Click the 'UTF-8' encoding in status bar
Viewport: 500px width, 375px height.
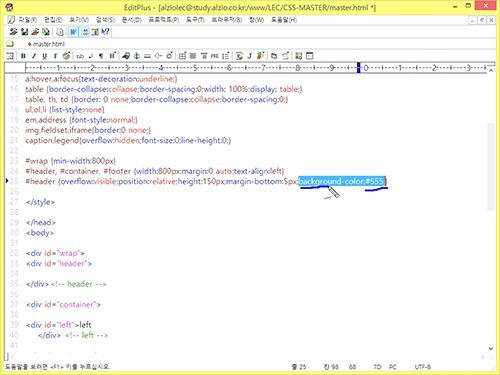tap(423, 367)
